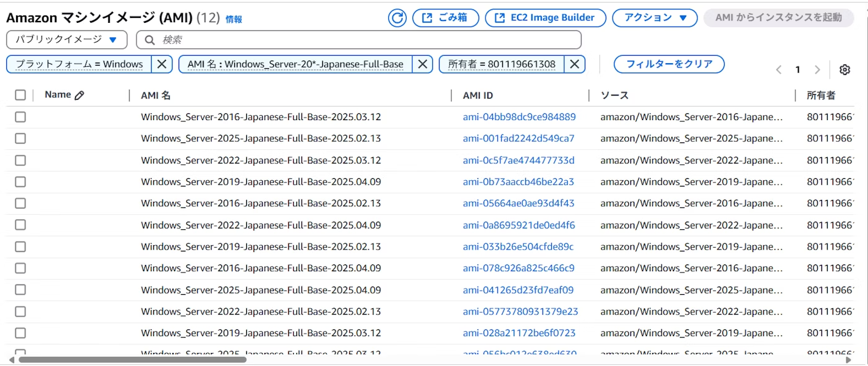
Task: Open table preferences gear icon
Action: (844, 70)
